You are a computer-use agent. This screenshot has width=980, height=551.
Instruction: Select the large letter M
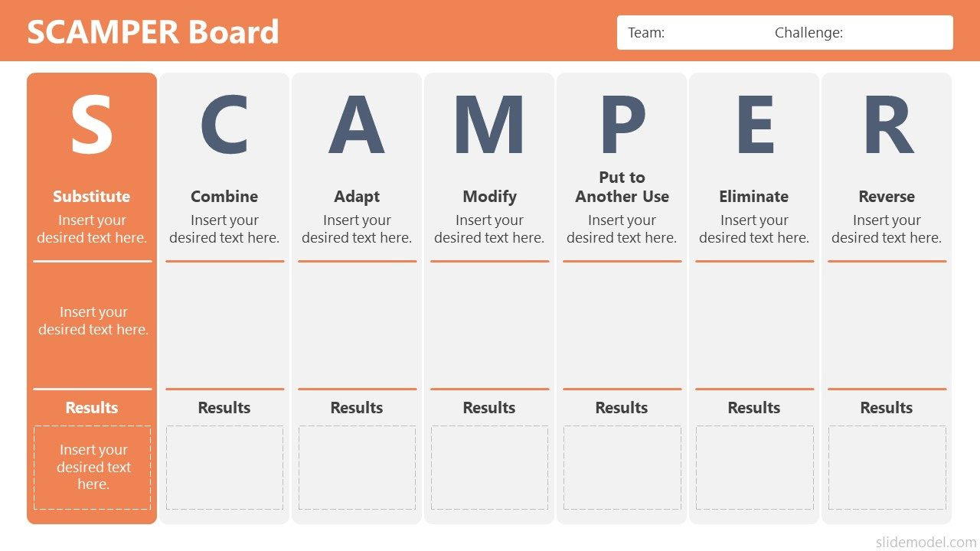[489, 126]
